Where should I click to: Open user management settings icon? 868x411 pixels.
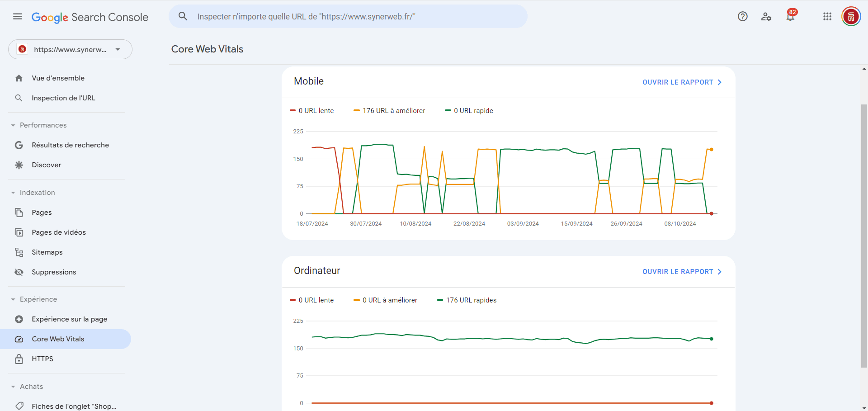point(766,17)
